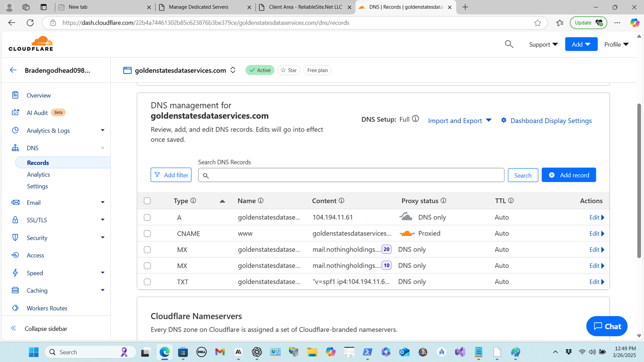Viewport: 644px width, 362px height.
Task: Click the Email envelope icon in sidebar
Action: [16, 202]
